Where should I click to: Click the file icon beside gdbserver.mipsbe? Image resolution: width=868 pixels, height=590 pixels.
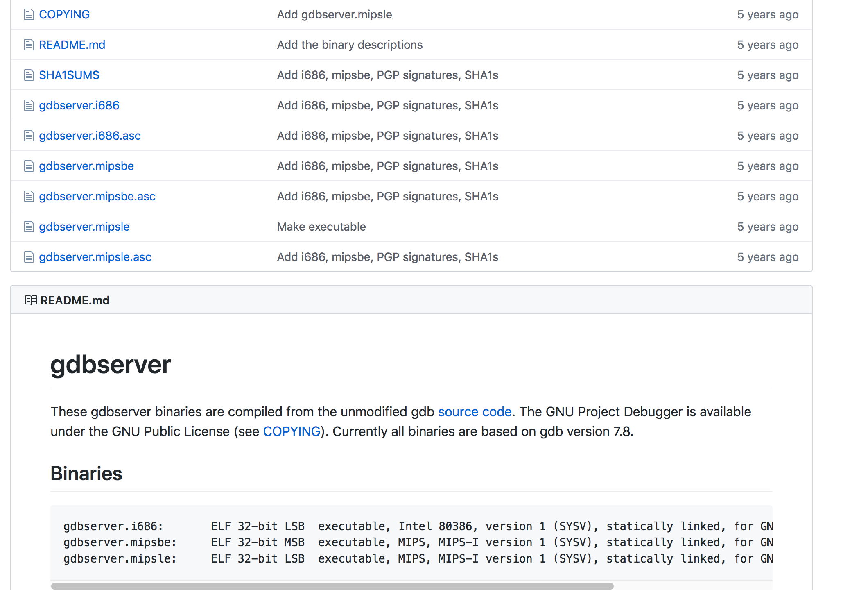click(x=29, y=166)
